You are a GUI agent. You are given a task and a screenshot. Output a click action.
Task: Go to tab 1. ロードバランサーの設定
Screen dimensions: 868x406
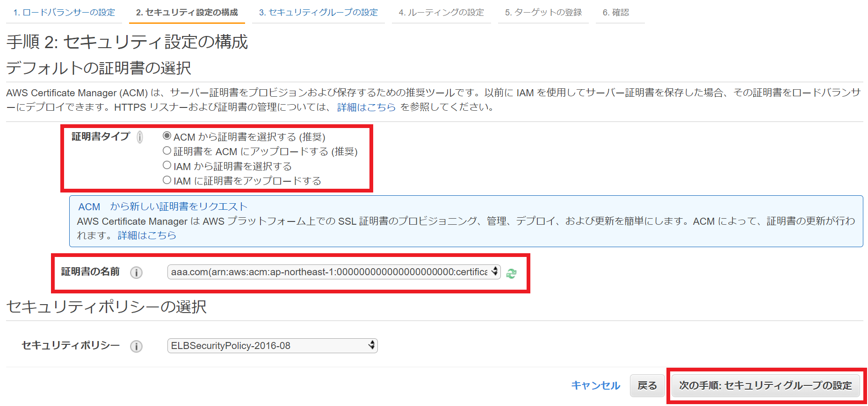(64, 13)
